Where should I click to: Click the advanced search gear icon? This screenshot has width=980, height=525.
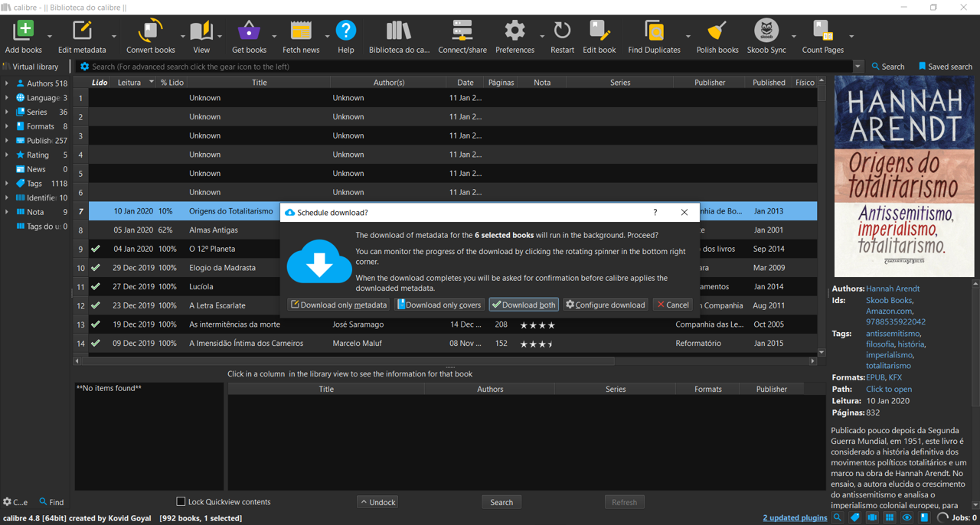pyautogui.click(x=84, y=67)
